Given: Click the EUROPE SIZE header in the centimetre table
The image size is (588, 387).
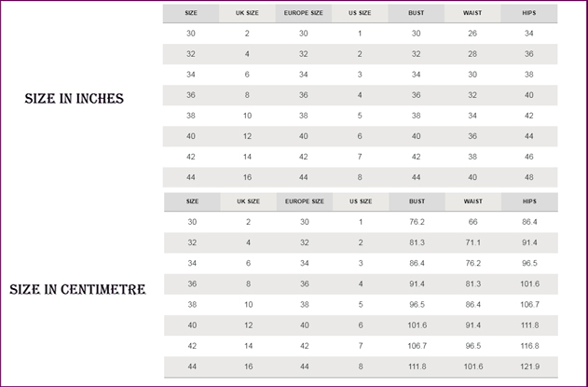Looking at the screenshot, I should 303,201.
